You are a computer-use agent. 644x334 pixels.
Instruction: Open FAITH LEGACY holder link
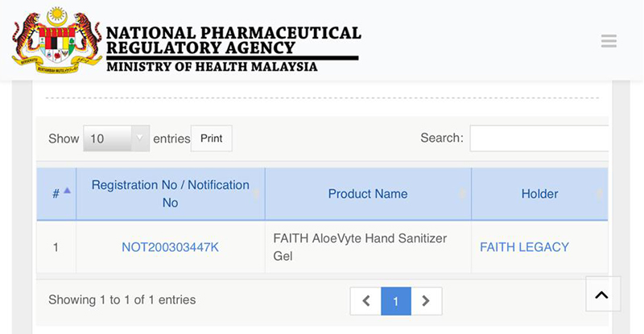[x=524, y=247]
